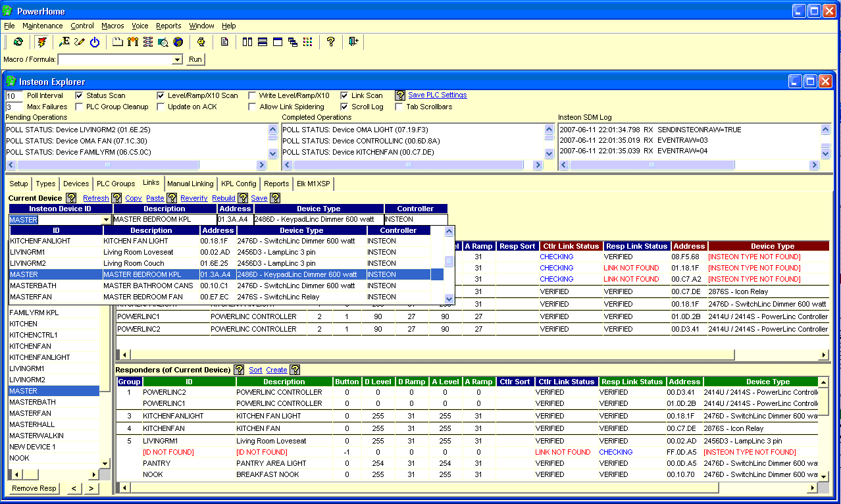The image size is (841, 504).
Task: Switch to the Manual Linking tab
Action: (x=190, y=184)
